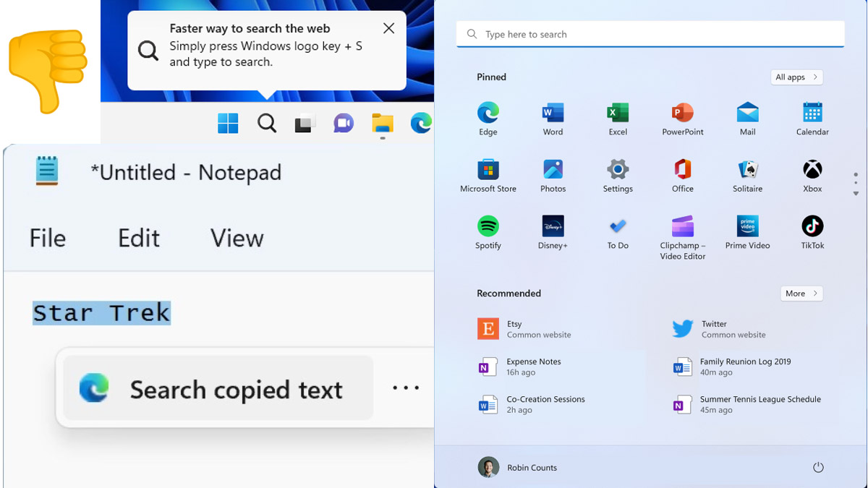Viewport: 868px width, 488px height.
Task: Open the Edit menu in Notepad
Action: click(139, 238)
